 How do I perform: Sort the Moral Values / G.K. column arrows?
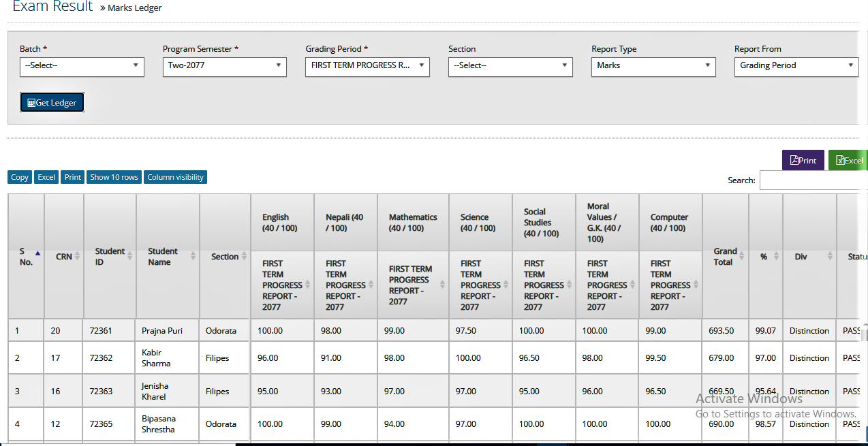tap(632, 285)
